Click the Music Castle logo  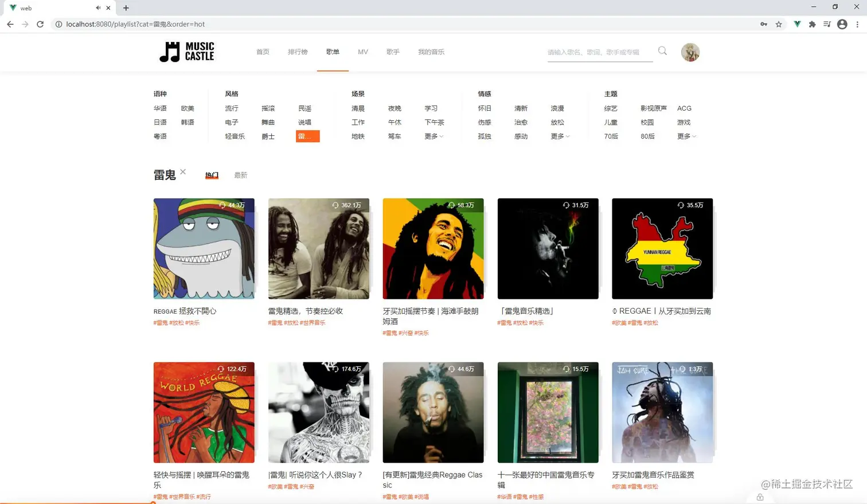pyautogui.click(x=187, y=52)
